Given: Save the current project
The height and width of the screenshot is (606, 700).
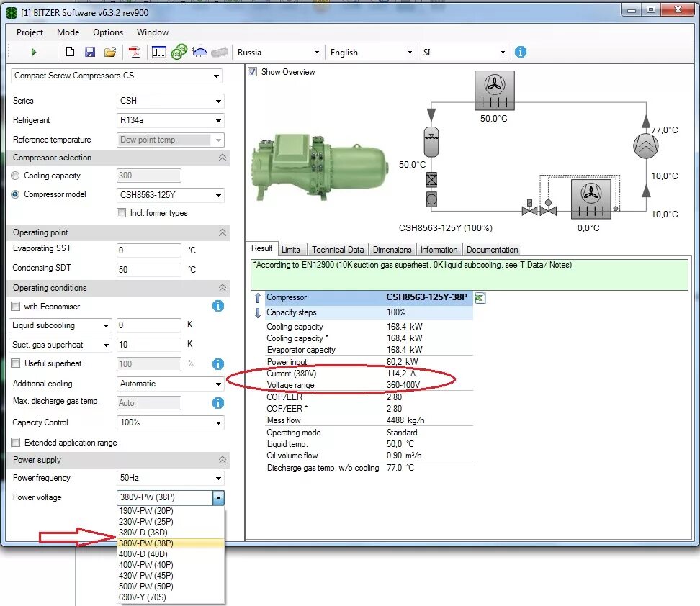Looking at the screenshot, I should tap(89, 52).
